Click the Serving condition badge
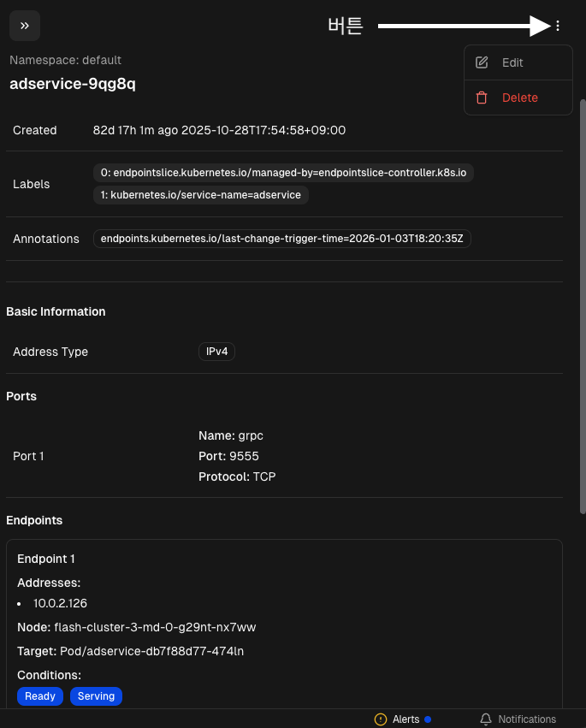 coord(96,696)
